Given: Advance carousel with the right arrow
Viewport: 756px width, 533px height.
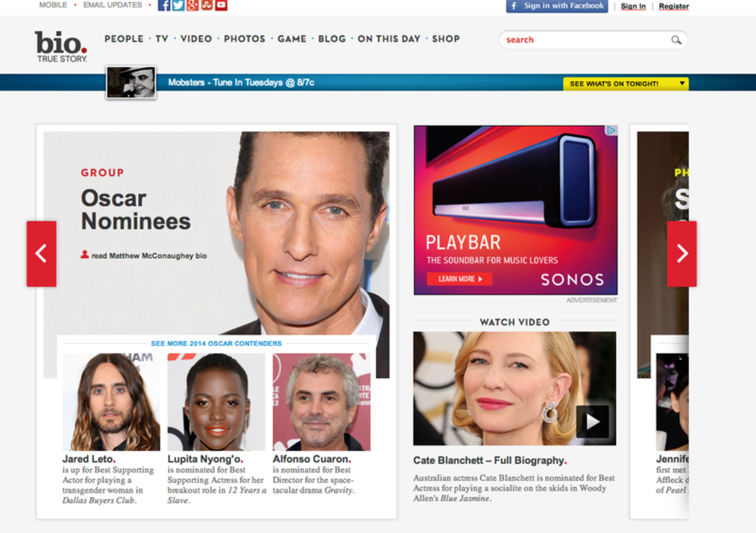Looking at the screenshot, I should (682, 253).
